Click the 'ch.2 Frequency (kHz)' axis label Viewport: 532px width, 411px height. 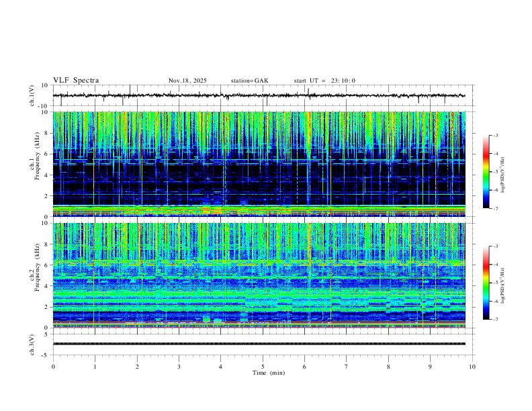click(x=34, y=267)
